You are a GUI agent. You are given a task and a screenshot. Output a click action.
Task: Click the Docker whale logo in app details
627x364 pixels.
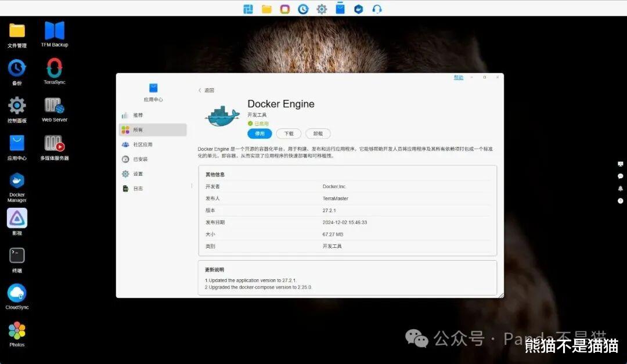pos(222,116)
